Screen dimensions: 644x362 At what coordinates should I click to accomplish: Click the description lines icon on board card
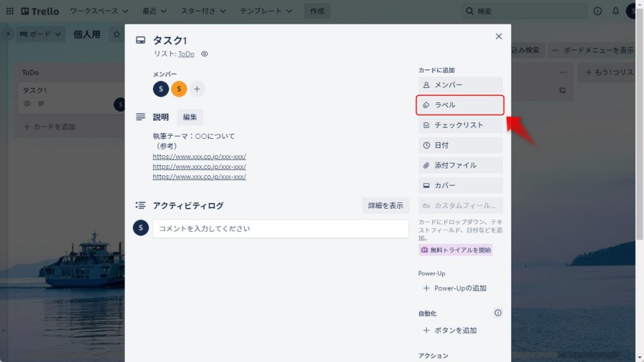[41, 104]
